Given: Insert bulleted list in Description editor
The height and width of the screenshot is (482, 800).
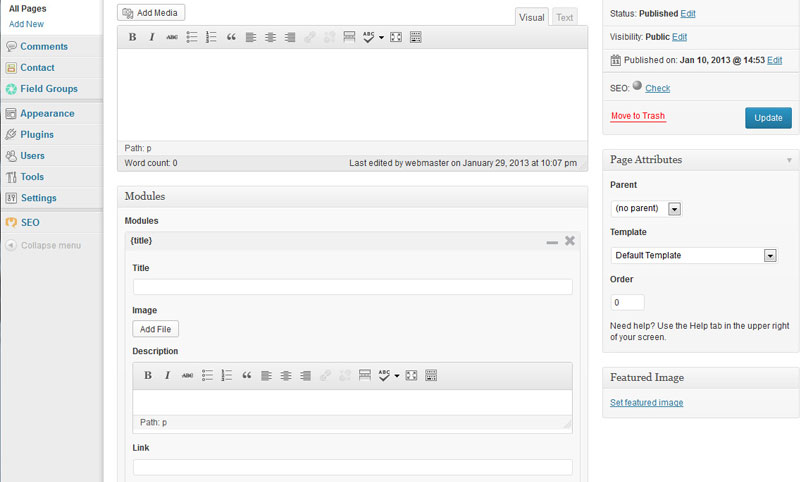Looking at the screenshot, I should pyautogui.click(x=207, y=375).
